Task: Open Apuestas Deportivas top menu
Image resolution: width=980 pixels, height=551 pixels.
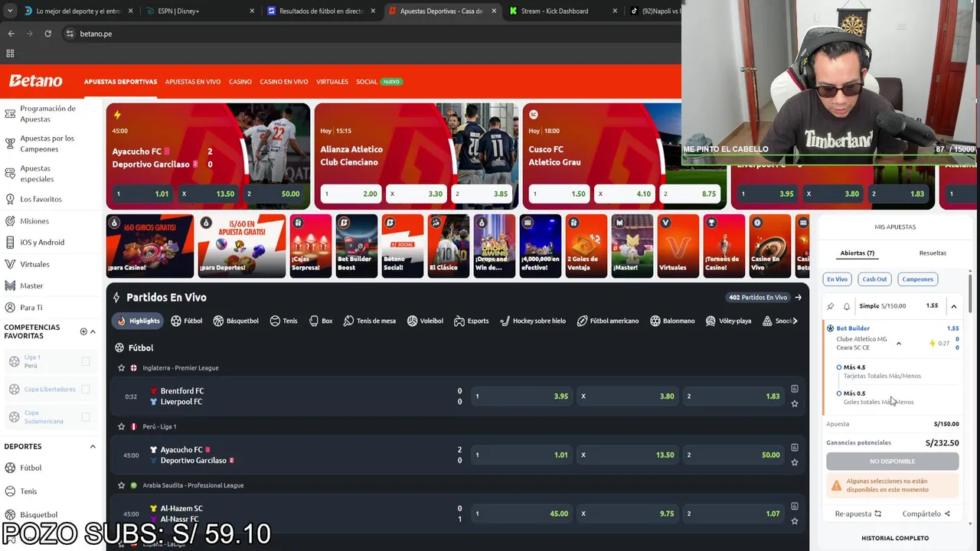Action: click(120, 82)
